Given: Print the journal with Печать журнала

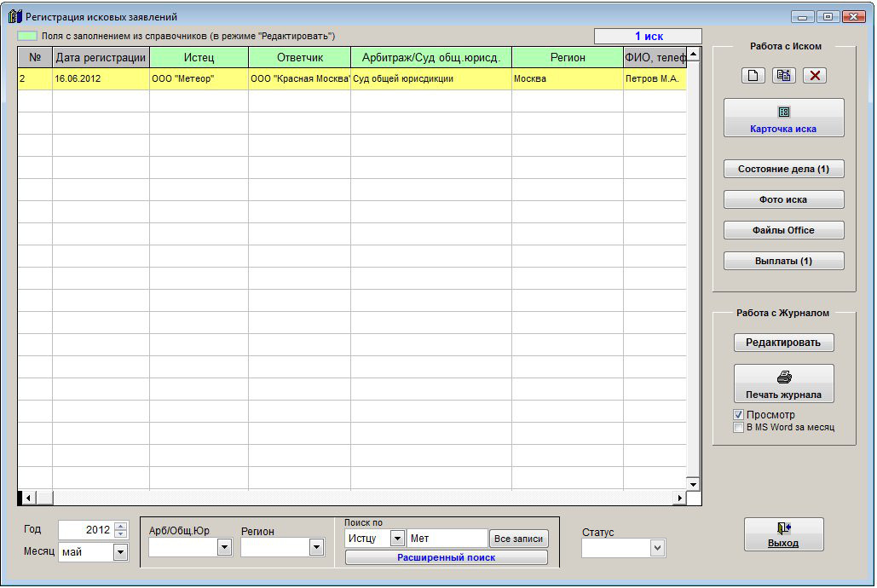Looking at the screenshot, I should pos(783,383).
